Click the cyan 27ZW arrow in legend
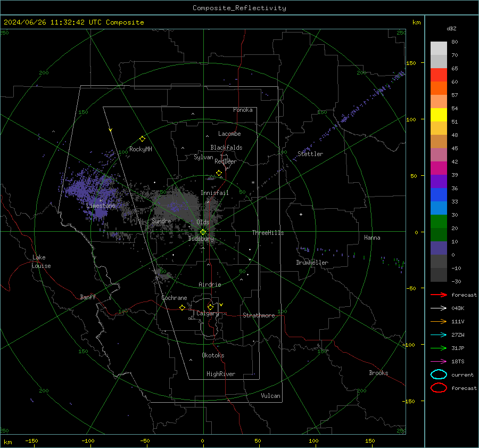This screenshot has width=479, height=448. click(439, 335)
